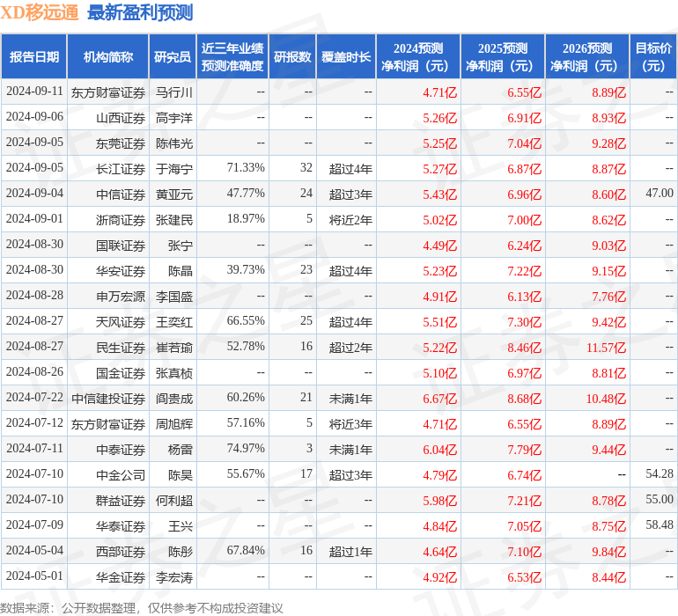The image size is (678, 616).
Task: Click accuracy value 67.84%
Action: [246, 550]
